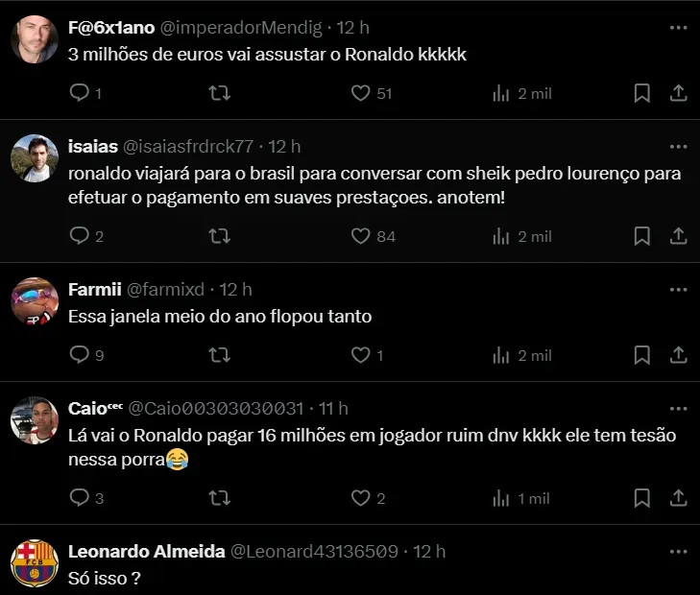Repost the isaias tweet
Image resolution: width=700 pixels, height=595 pixels.
(220, 236)
